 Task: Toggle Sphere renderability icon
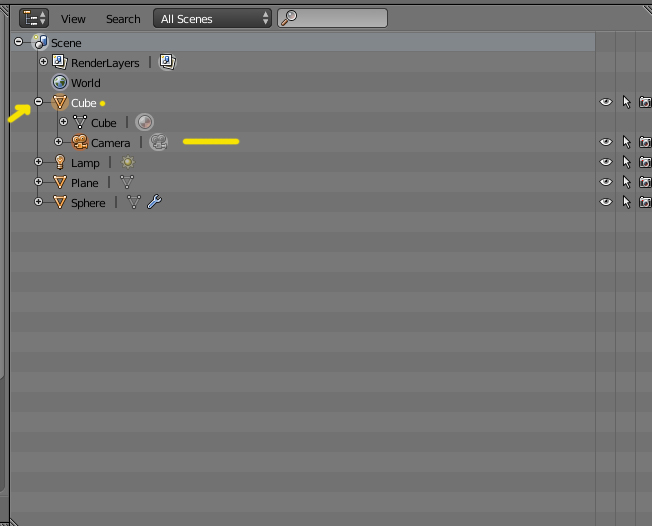tap(645, 202)
